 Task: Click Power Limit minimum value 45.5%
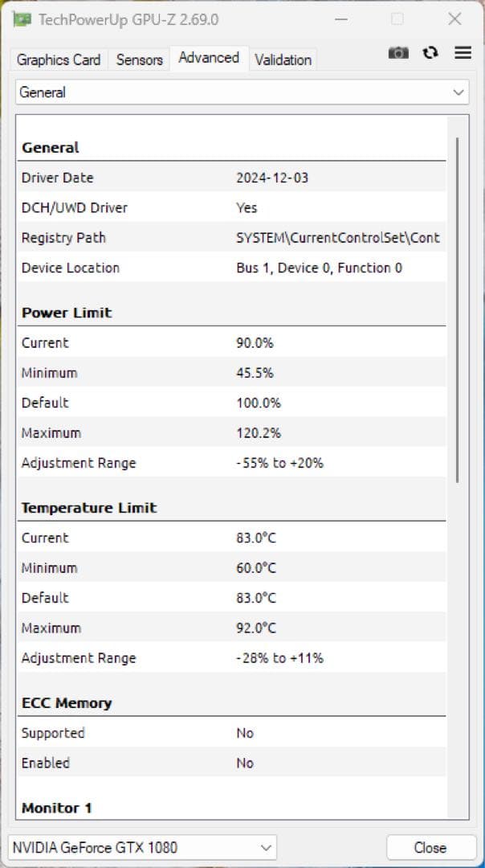tap(255, 373)
